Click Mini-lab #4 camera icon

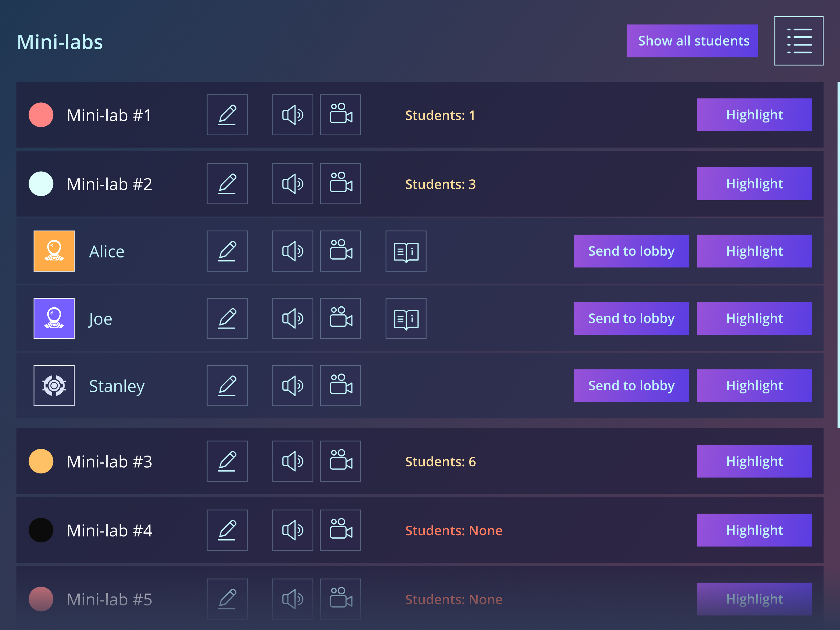click(340, 530)
